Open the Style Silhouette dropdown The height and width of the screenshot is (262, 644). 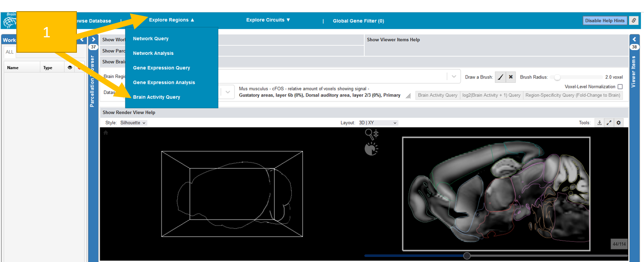(x=133, y=123)
